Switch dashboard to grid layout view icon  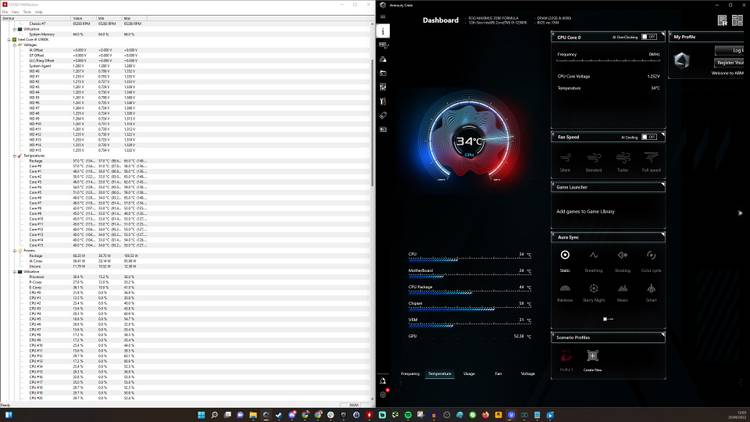[x=737, y=20]
